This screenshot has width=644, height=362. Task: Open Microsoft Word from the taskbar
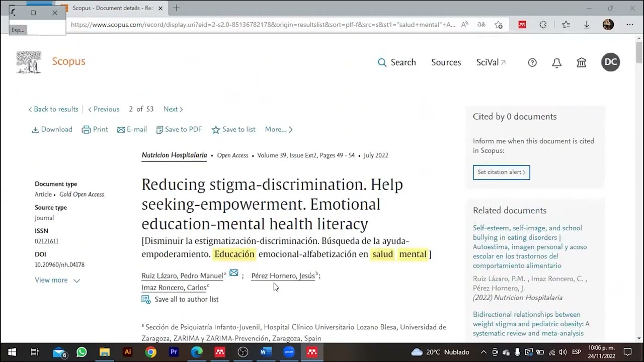pos(266,352)
